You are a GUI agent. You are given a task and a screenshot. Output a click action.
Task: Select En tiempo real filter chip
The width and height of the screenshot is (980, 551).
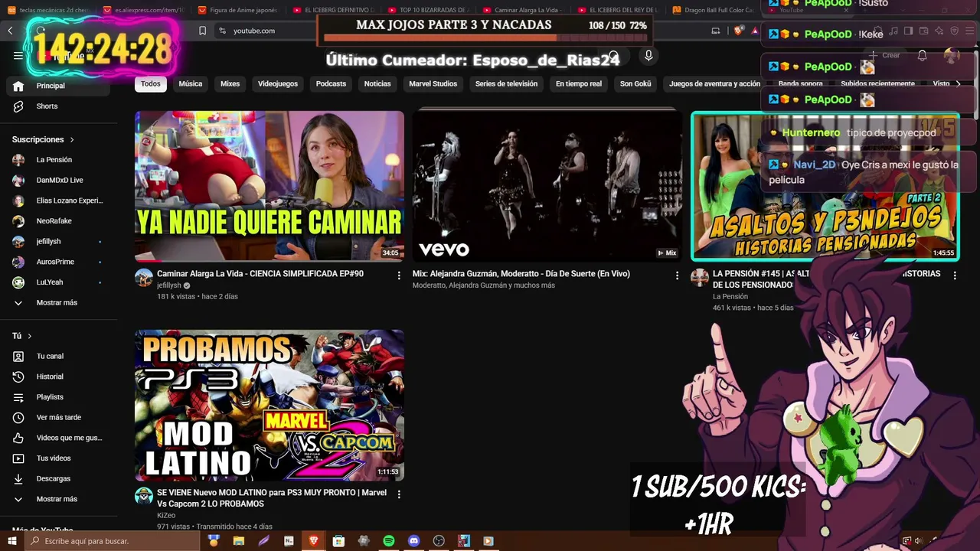pos(579,84)
